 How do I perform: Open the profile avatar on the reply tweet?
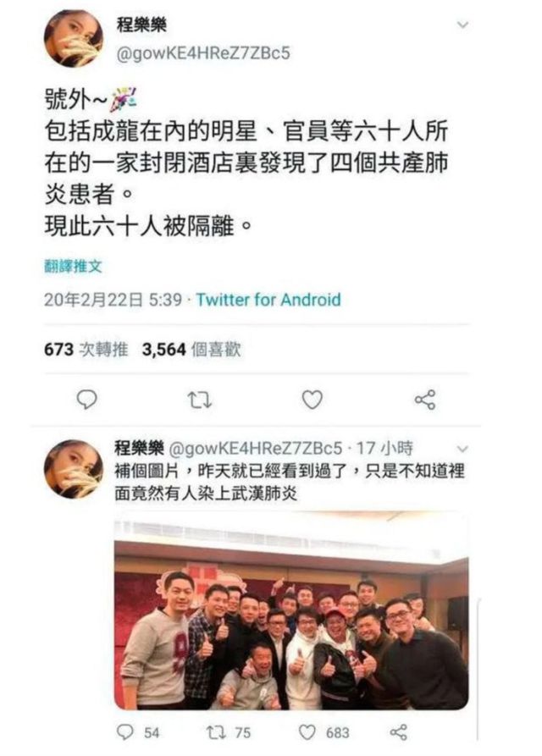point(74,468)
